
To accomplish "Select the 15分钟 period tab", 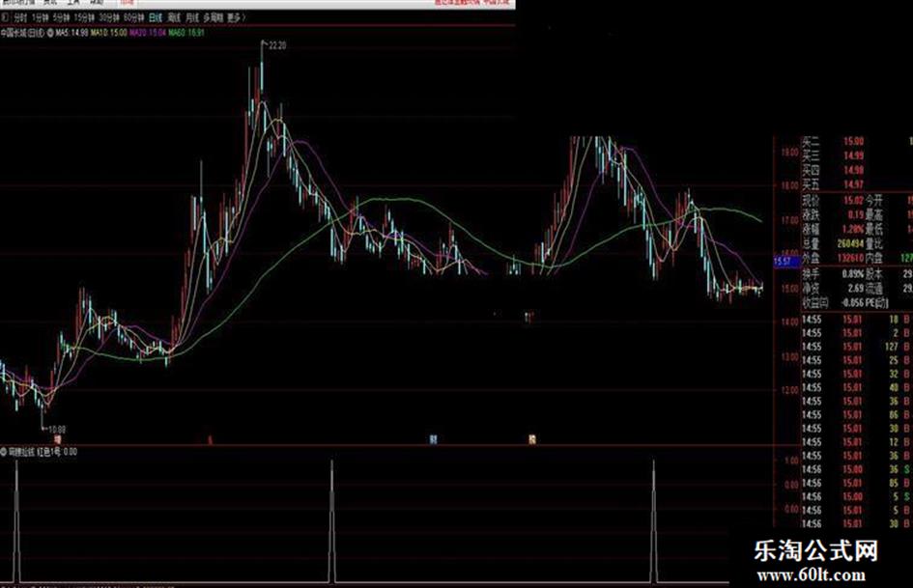I will click(x=84, y=18).
